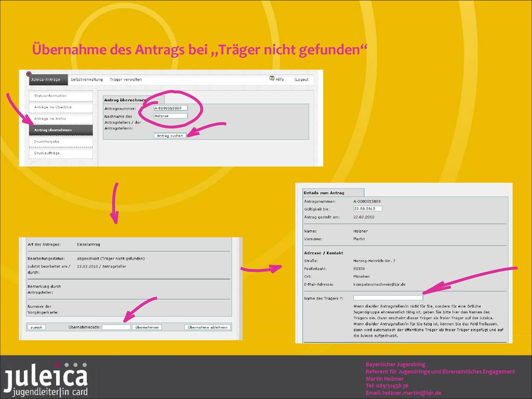Open the Träger verwalten tab
Viewport: 532px width, 399px height.
(x=126, y=79)
